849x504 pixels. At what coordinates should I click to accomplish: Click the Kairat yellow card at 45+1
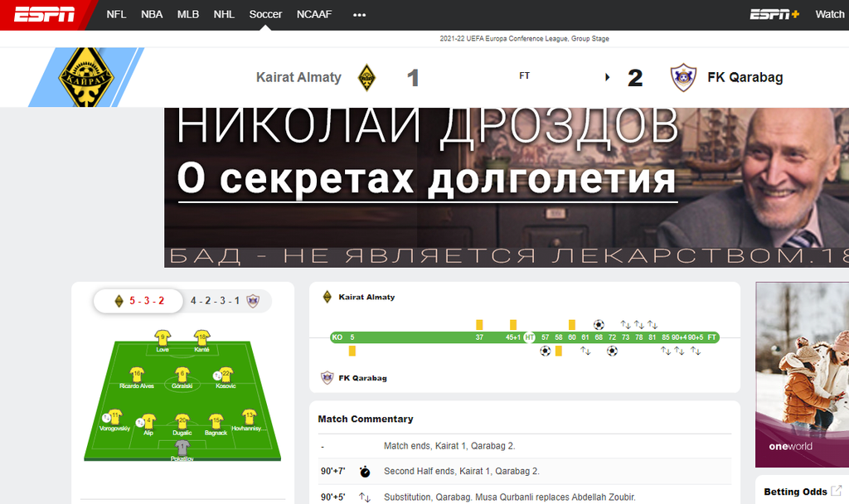(x=512, y=325)
